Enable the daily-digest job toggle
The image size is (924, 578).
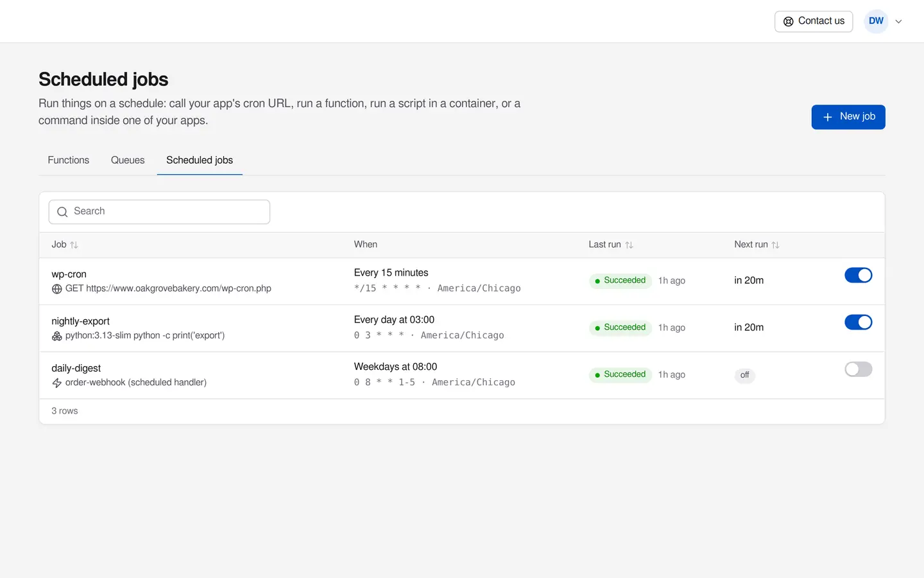coord(859,369)
